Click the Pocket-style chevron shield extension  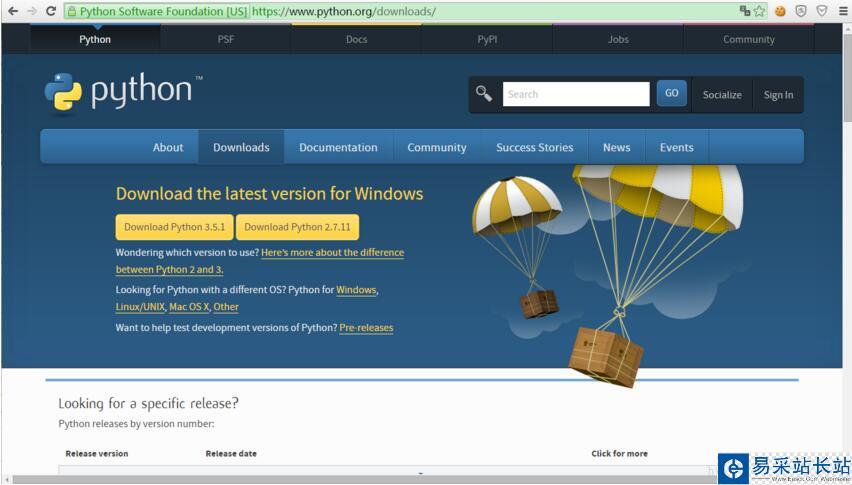click(822, 11)
